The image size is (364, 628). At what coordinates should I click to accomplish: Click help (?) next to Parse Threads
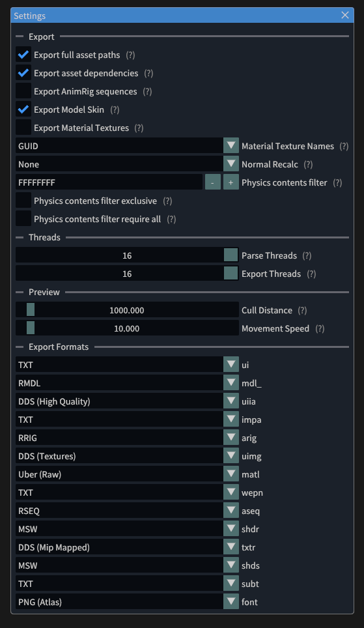pos(307,255)
